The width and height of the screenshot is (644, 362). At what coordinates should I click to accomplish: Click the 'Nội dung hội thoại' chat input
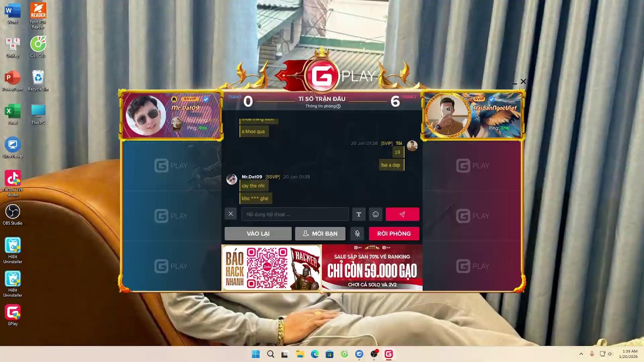pyautogui.click(x=295, y=214)
